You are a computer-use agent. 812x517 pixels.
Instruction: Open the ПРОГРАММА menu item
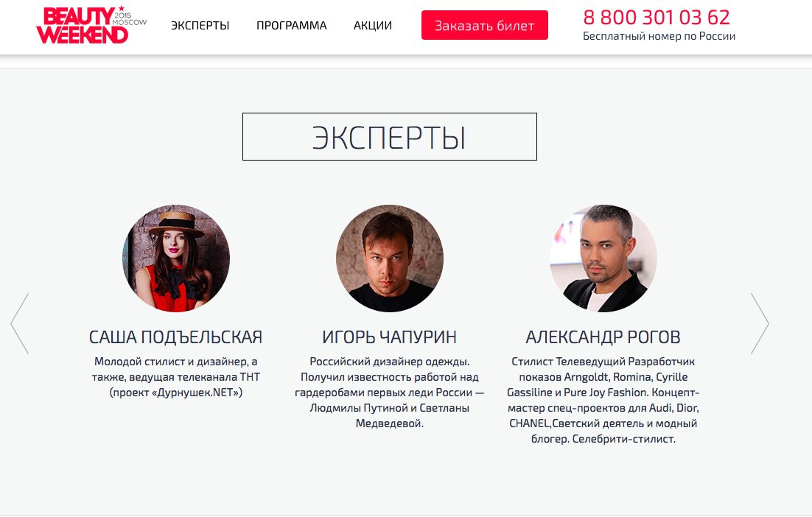point(292,25)
